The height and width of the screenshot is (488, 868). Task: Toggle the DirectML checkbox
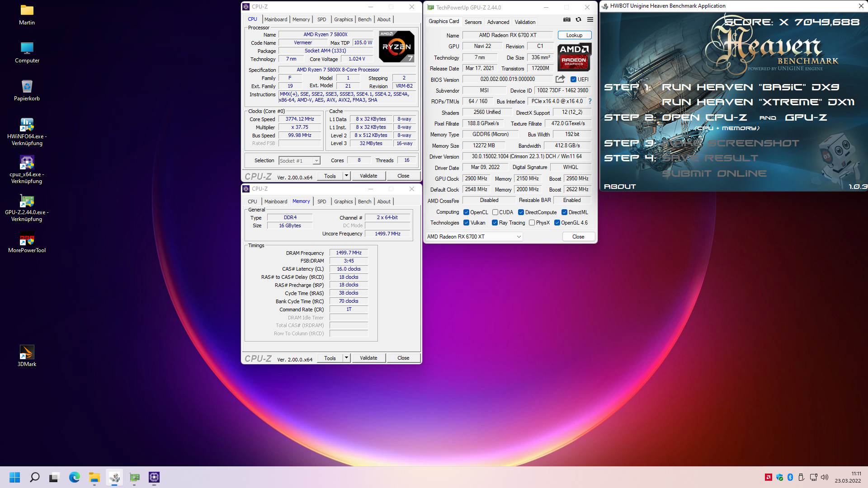pyautogui.click(x=564, y=212)
